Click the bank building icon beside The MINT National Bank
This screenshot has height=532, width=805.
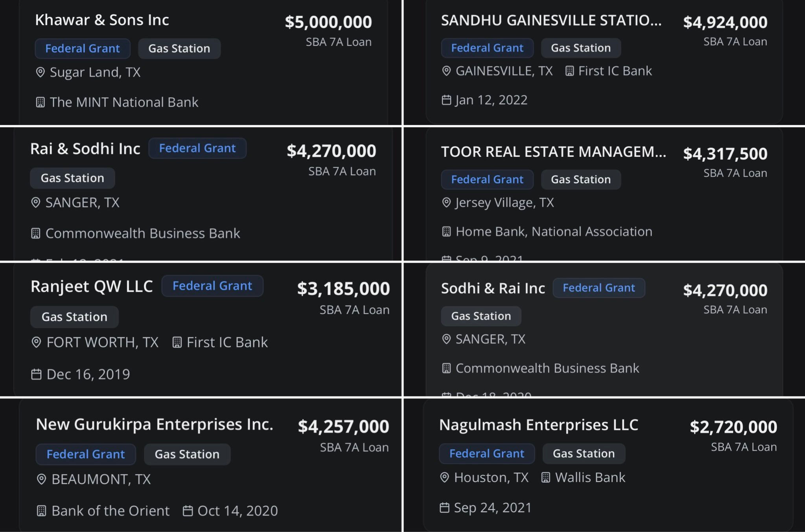point(40,102)
